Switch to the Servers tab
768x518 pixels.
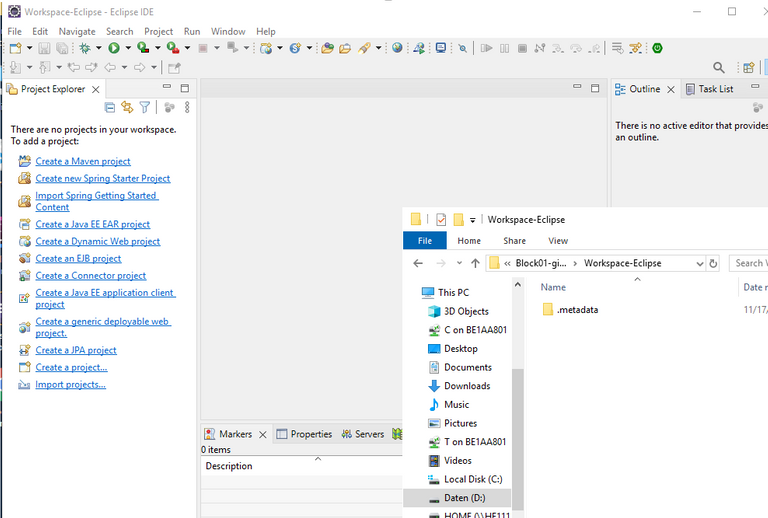pos(363,434)
